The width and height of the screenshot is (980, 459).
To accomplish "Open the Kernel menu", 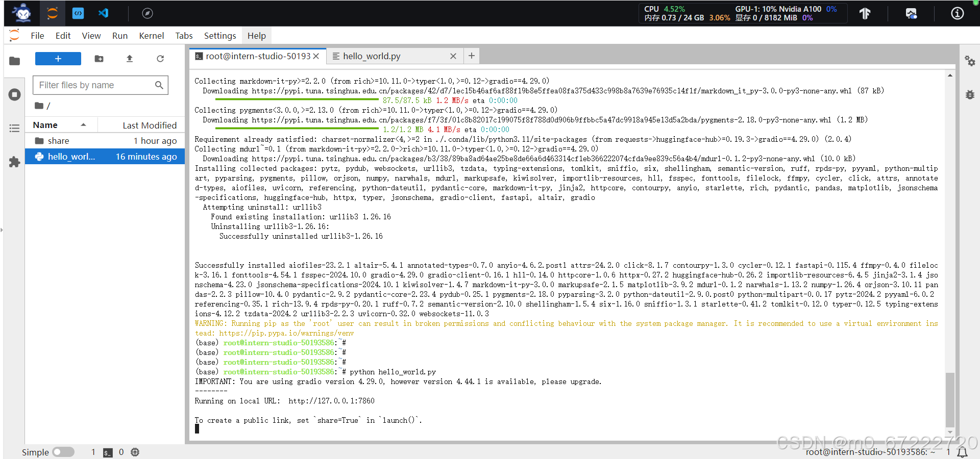I will tap(151, 35).
